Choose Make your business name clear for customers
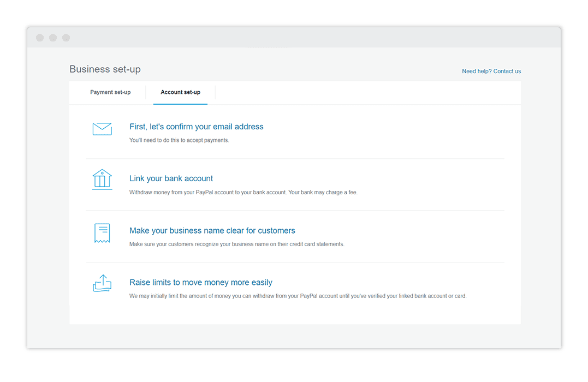588x382 pixels. (x=212, y=230)
